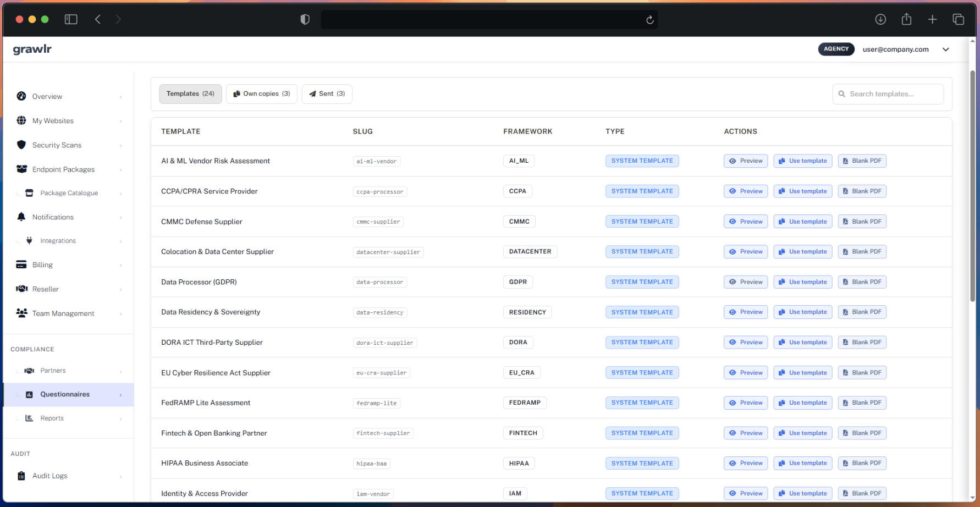Viewport: 980px width, 507px height.
Task: Click the Endpoint Packages box icon
Action: click(21, 169)
